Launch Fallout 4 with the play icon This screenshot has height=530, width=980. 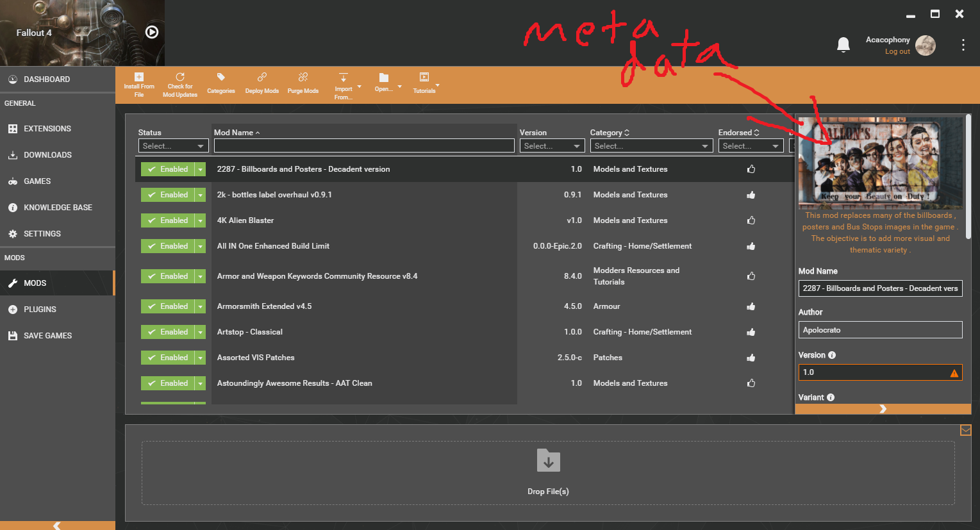152,32
